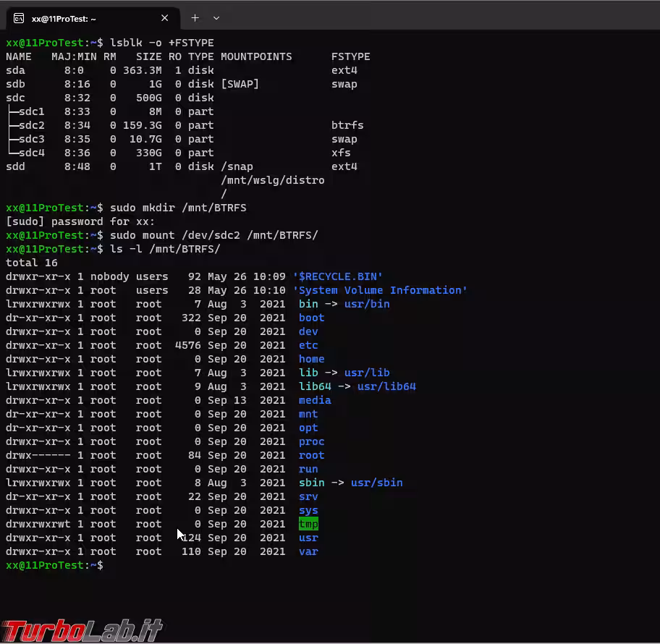Click the btrfs filesystem type for sdc2

(x=347, y=125)
